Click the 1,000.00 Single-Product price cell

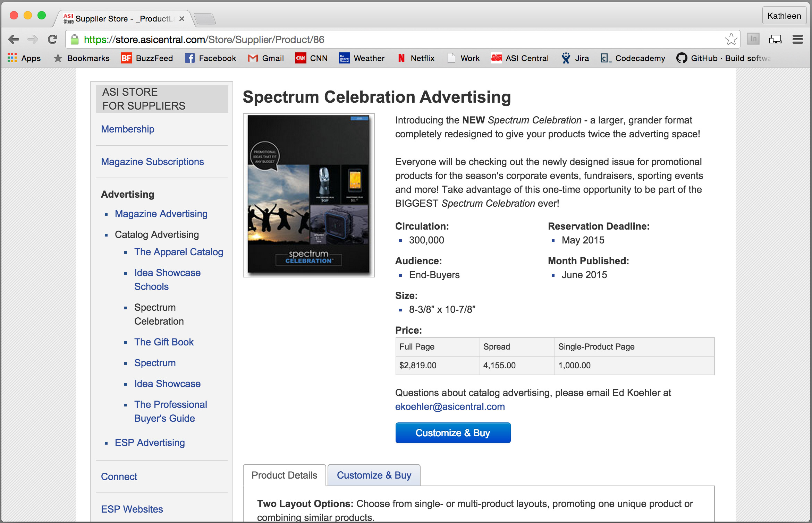[x=634, y=365]
